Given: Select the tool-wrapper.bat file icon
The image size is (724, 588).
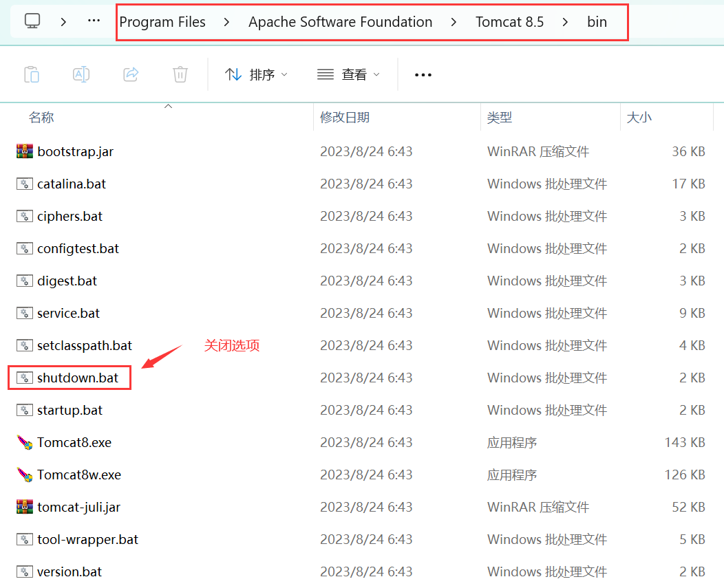Looking at the screenshot, I should click(25, 539).
